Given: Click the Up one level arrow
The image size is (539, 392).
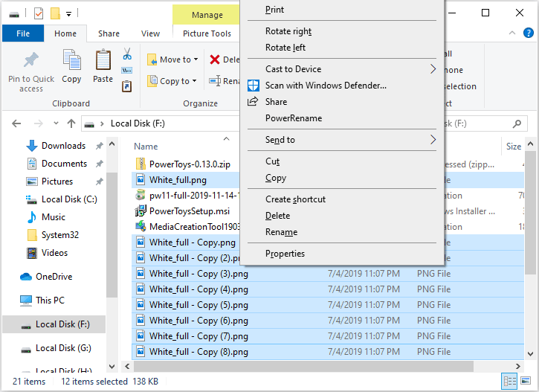Looking at the screenshot, I should (71, 123).
